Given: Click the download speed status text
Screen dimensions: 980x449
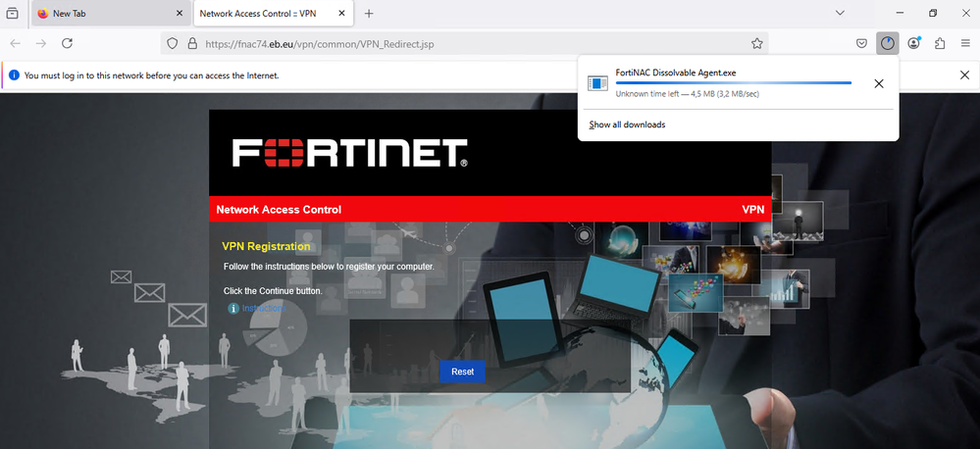Looking at the screenshot, I should click(688, 94).
